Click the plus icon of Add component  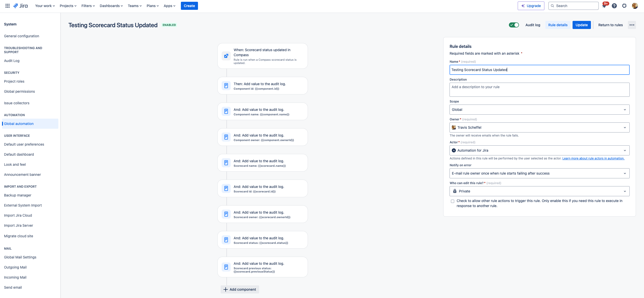[x=226, y=289]
